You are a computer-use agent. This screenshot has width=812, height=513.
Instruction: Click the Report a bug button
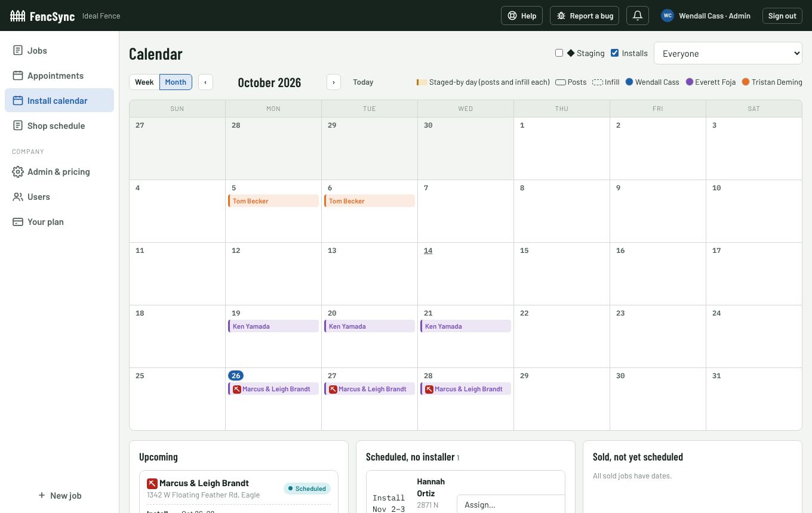coord(585,16)
